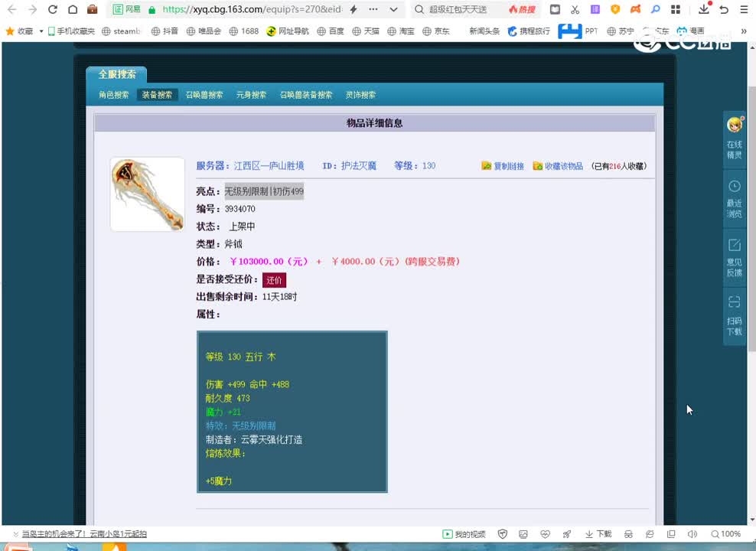756x551 pixels.
Task: Click the scissors screenshot icon
Action: [x=575, y=9]
